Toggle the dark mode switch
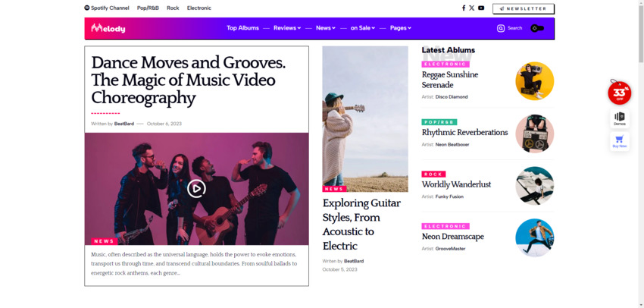This screenshot has width=644, height=308. (537, 28)
